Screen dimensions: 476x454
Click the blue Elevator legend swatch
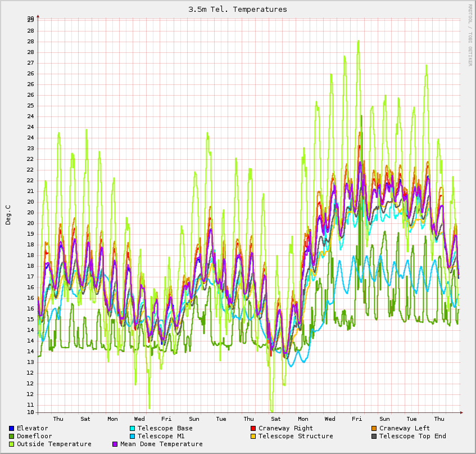coord(12,429)
